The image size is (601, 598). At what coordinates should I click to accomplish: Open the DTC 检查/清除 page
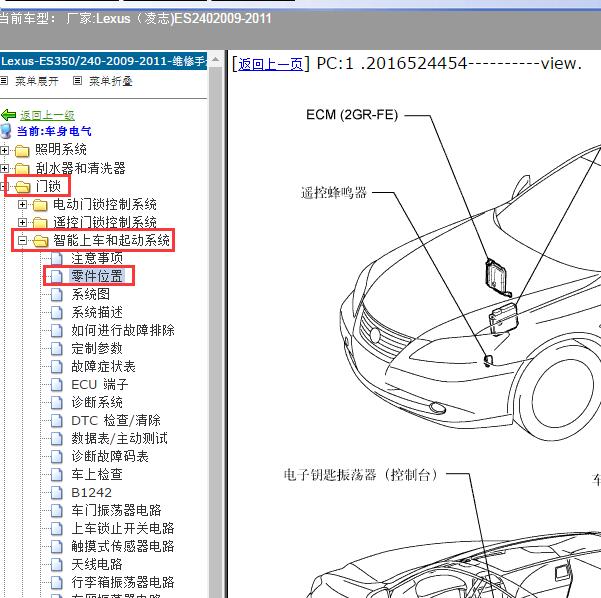pyautogui.click(x=116, y=420)
